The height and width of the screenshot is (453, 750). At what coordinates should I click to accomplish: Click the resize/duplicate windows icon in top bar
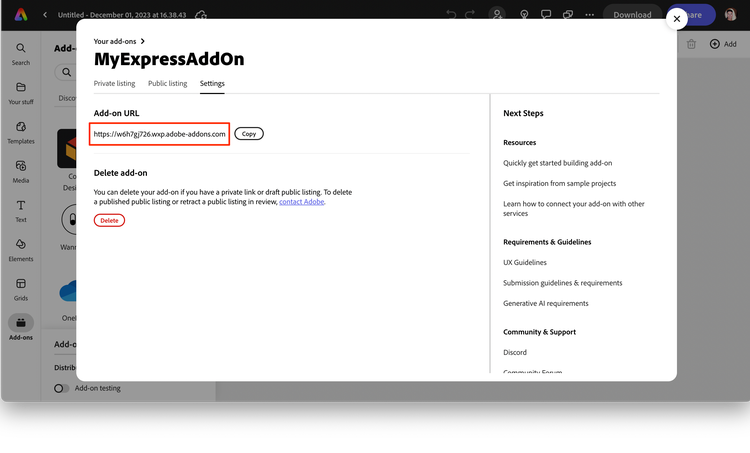click(568, 14)
